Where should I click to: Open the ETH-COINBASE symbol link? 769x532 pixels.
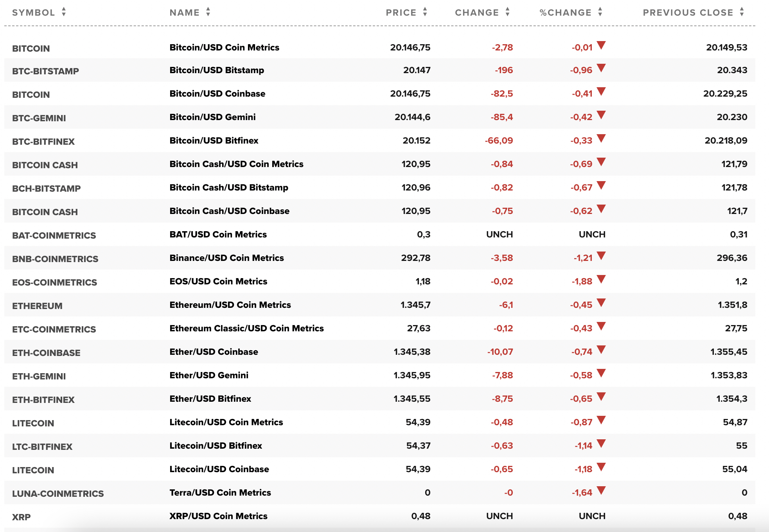(46, 353)
